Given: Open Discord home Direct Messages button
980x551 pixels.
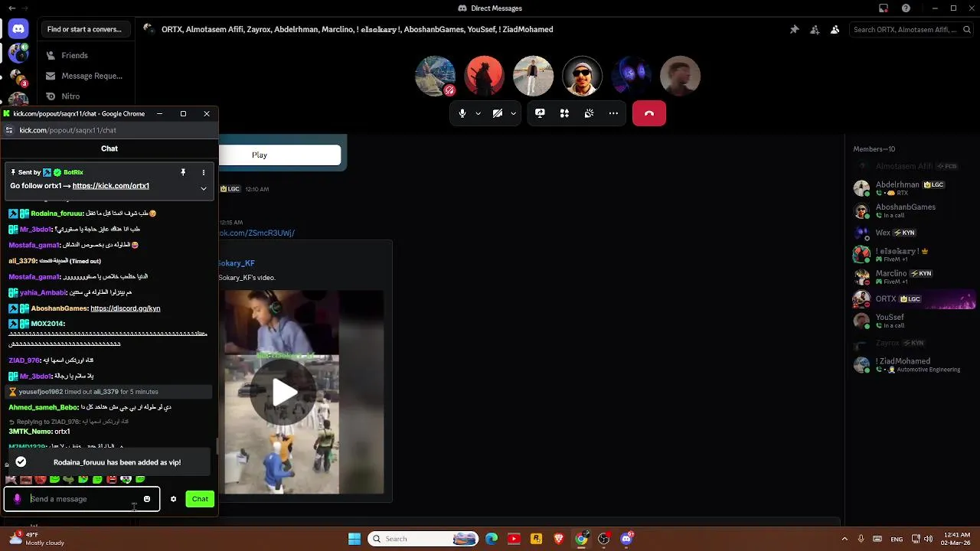Looking at the screenshot, I should [x=18, y=29].
